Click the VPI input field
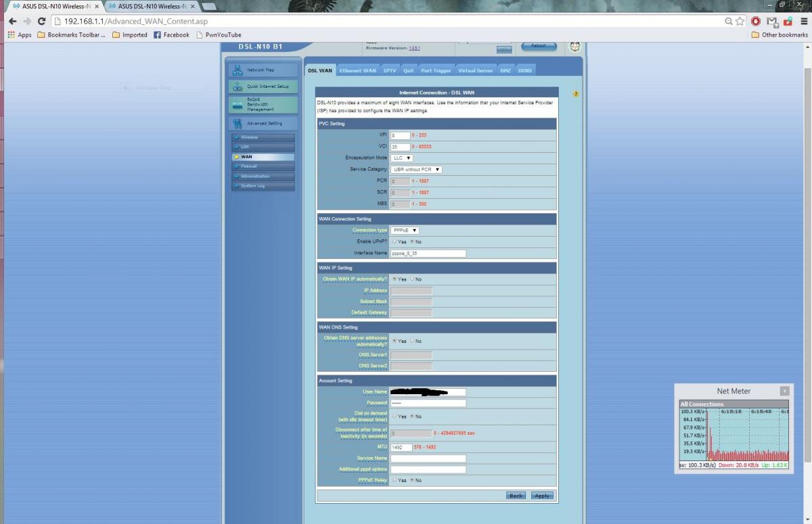This screenshot has width=812, height=524. [x=401, y=136]
